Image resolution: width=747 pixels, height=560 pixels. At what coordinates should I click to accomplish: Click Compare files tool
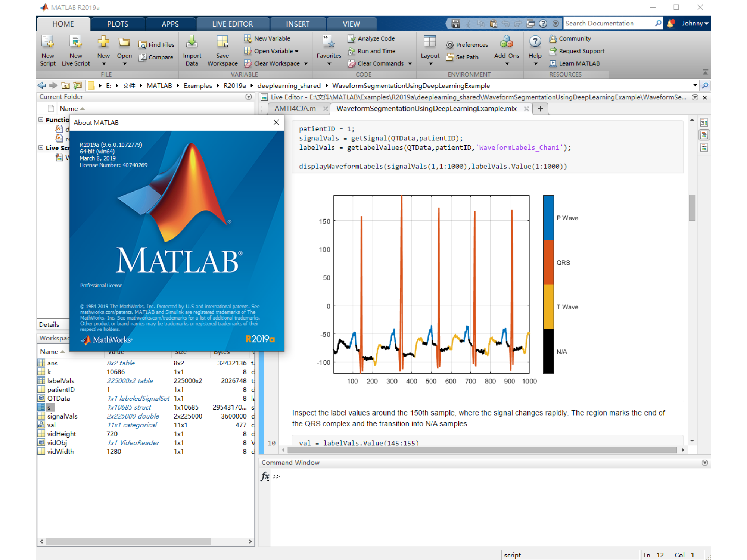click(156, 57)
